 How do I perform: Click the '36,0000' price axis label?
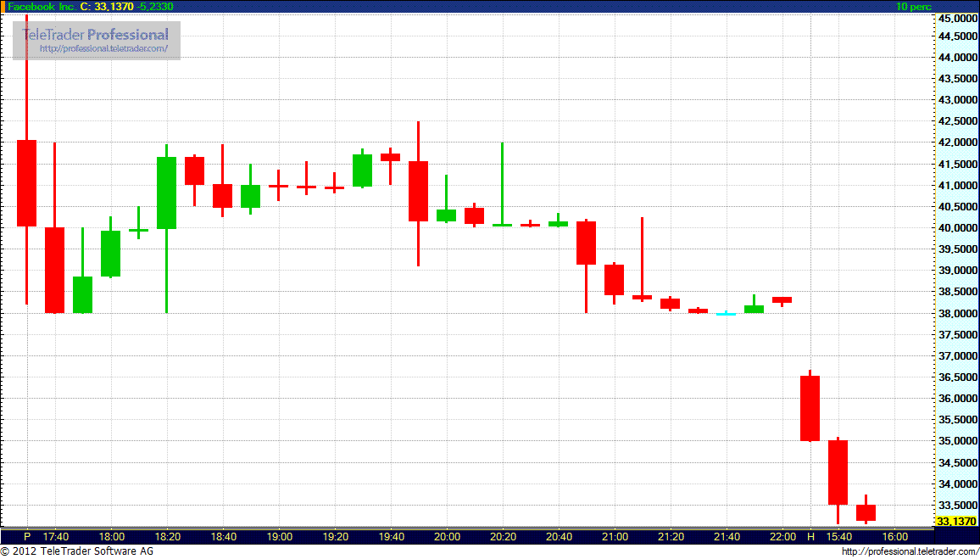click(x=957, y=399)
